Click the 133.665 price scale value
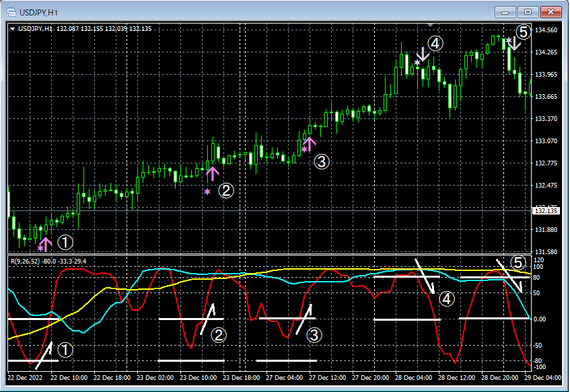Screen dimensions: 570x392 click(546, 97)
